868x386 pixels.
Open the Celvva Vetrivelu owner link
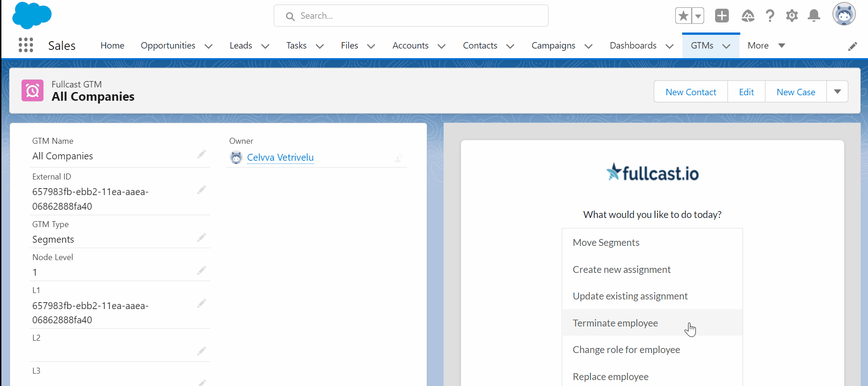point(280,158)
